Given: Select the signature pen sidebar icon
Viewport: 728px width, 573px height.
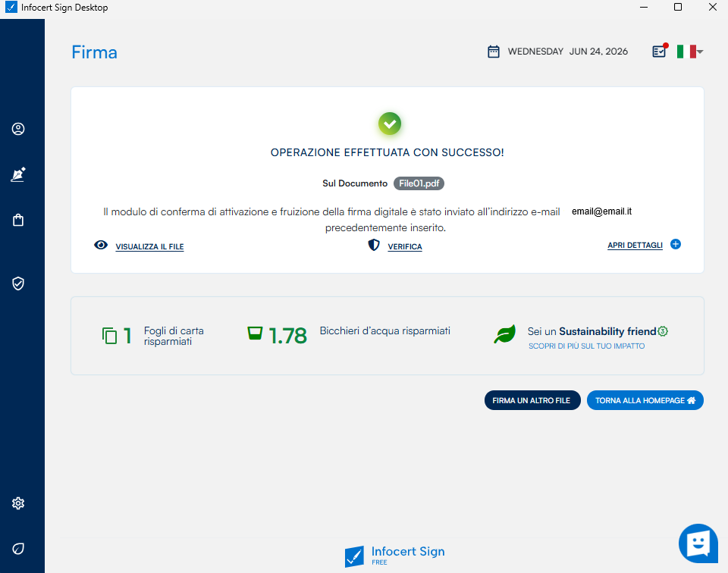Looking at the screenshot, I should tap(18, 174).
